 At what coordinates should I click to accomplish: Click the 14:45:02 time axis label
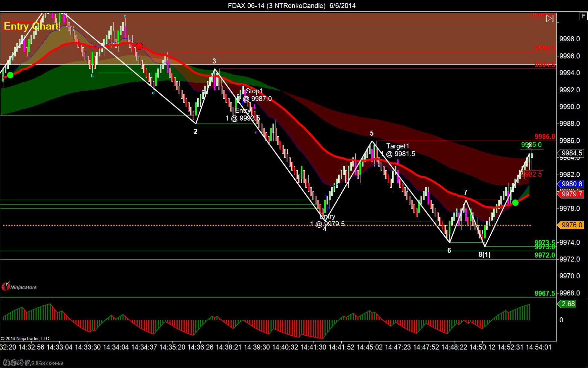[370, 347]
